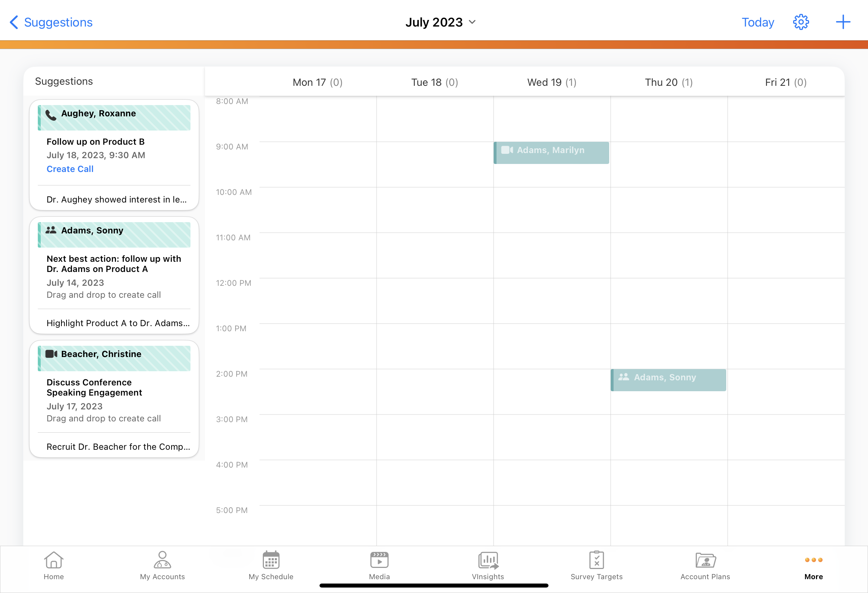Select the Aughey, Roxanne suggestion header
The width and height of the screenshot is (868, 593).
point(114,117)
